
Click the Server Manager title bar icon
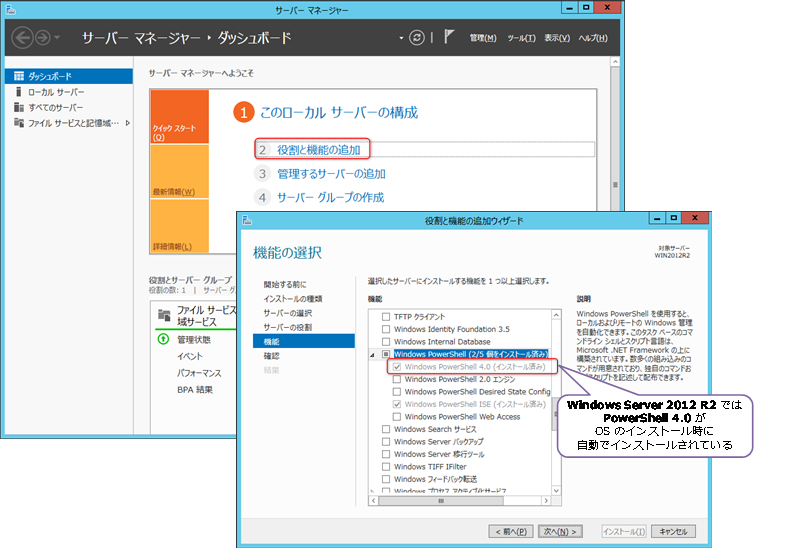11,9
